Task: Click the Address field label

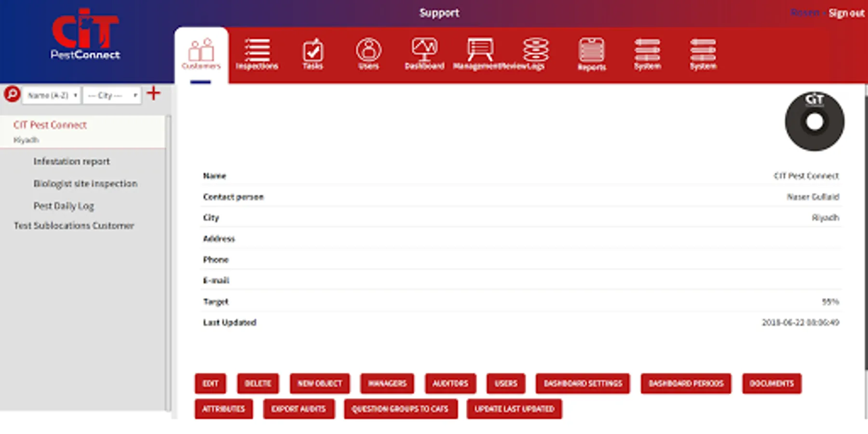Action: click(219, 239)
